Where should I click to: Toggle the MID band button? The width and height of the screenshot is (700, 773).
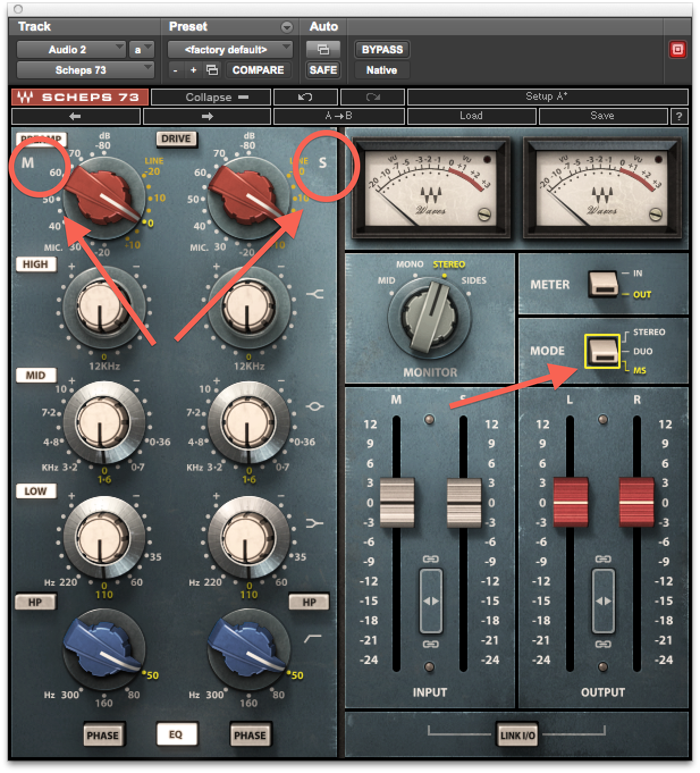36,376
